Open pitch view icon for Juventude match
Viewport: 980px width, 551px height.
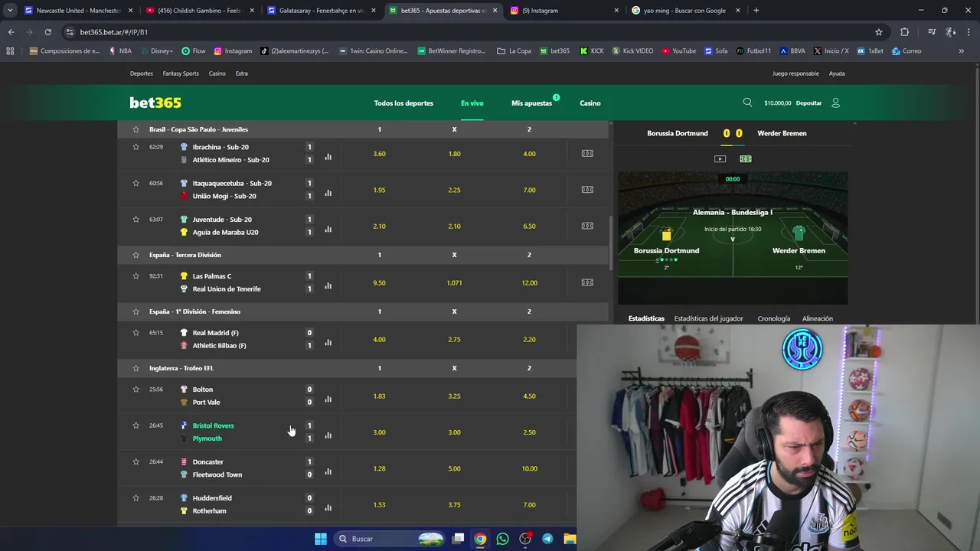587,226
